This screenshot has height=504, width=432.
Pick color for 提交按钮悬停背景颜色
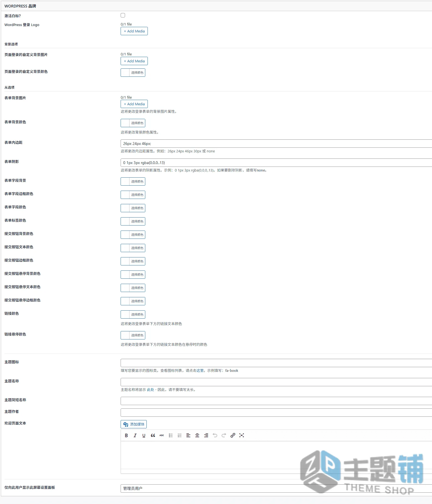coord(133,275)
